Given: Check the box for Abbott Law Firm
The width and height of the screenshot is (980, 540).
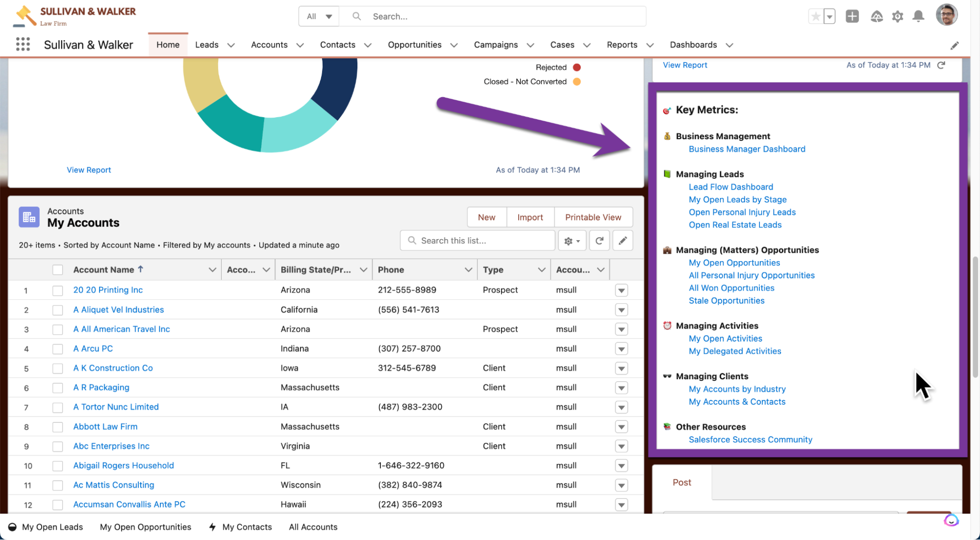Looking at the screenshot, I should tap(58, 427).
